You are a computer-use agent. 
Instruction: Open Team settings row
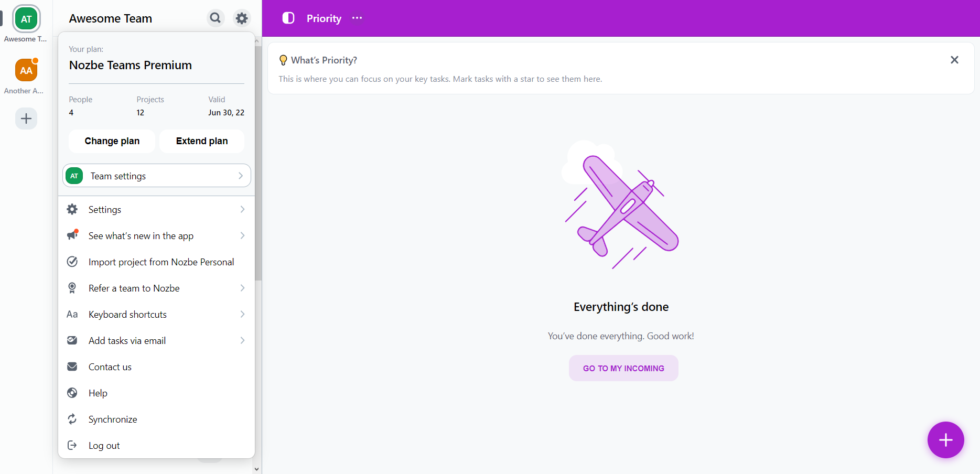tap(157, 176)
